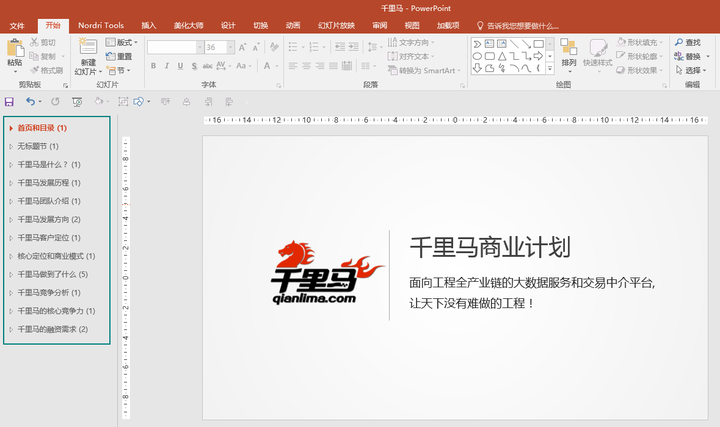Open the Shape Effects (形状效果) menu

(x=640, y=70)
